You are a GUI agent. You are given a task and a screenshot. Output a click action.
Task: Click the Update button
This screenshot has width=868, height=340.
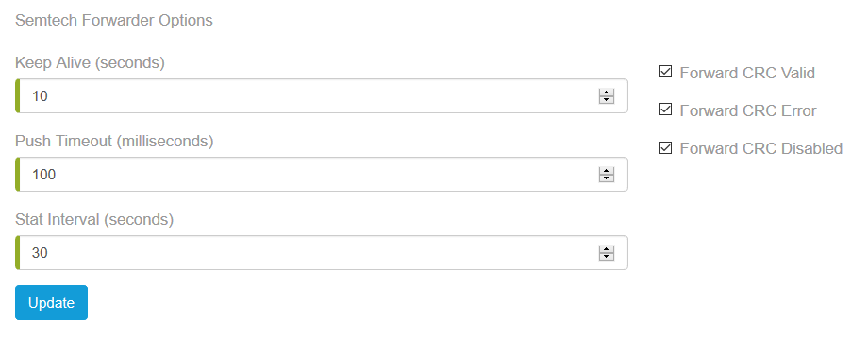pyautogui.click(x=52, y=303)
